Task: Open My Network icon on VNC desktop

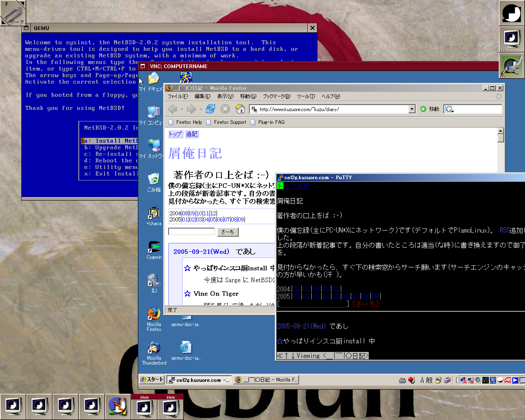Action: (154, 148)
